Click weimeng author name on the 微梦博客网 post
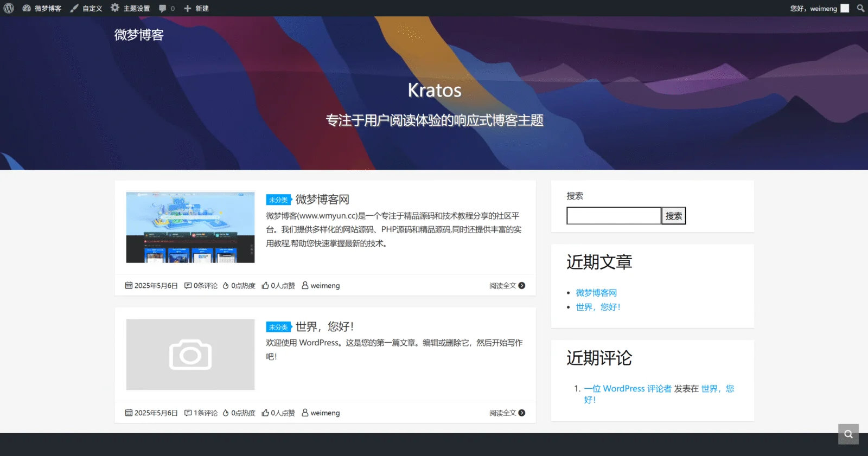 click(325, 286)
